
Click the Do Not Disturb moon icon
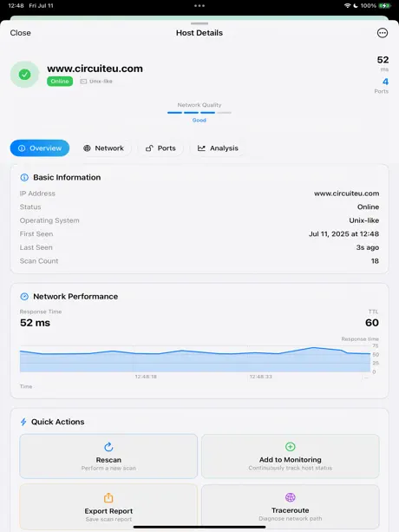(x=356, y=6)
